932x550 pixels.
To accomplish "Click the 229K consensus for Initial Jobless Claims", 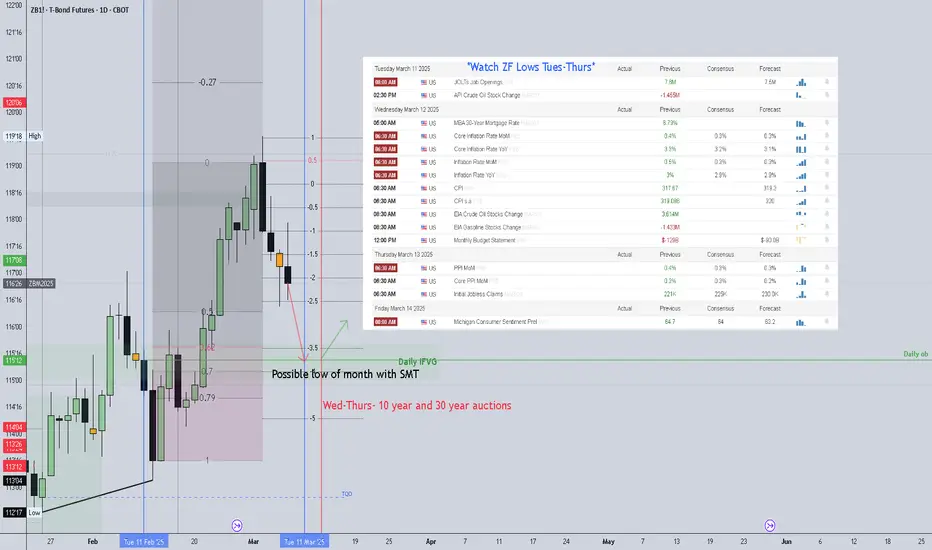I will (720, 294).
